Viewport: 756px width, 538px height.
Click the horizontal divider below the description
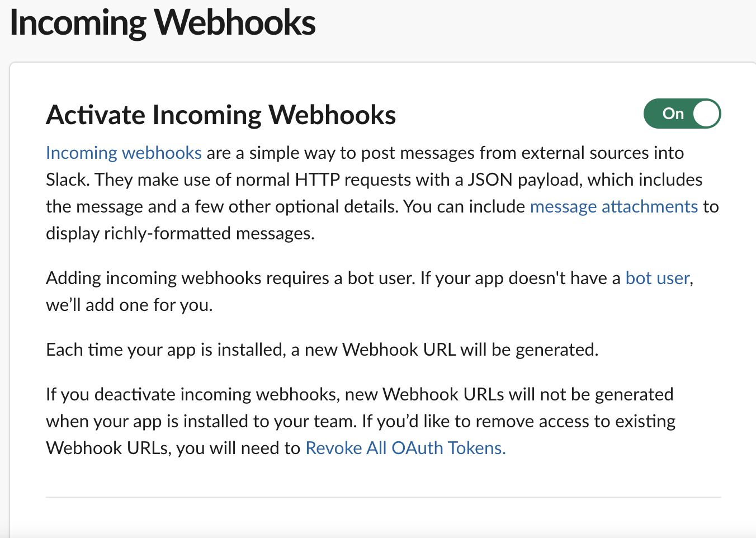383,497
